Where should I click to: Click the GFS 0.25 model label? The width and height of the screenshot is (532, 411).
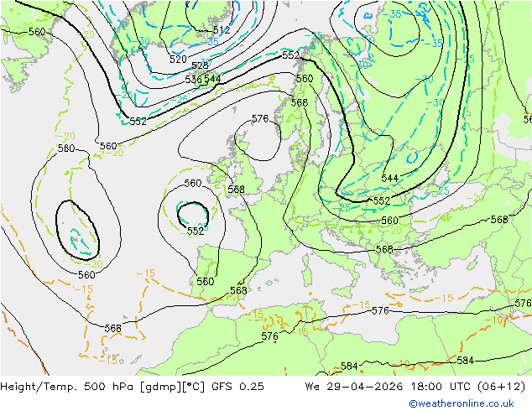coord(237,386)
